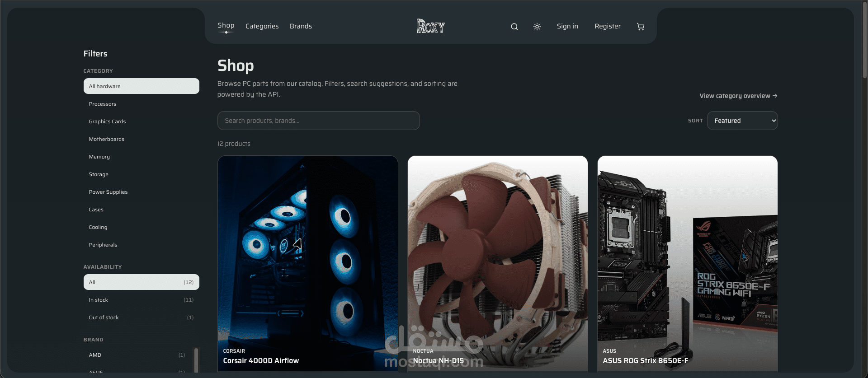868x378 pixels.
Task: Click the Shop page heading
Action: 236,65
